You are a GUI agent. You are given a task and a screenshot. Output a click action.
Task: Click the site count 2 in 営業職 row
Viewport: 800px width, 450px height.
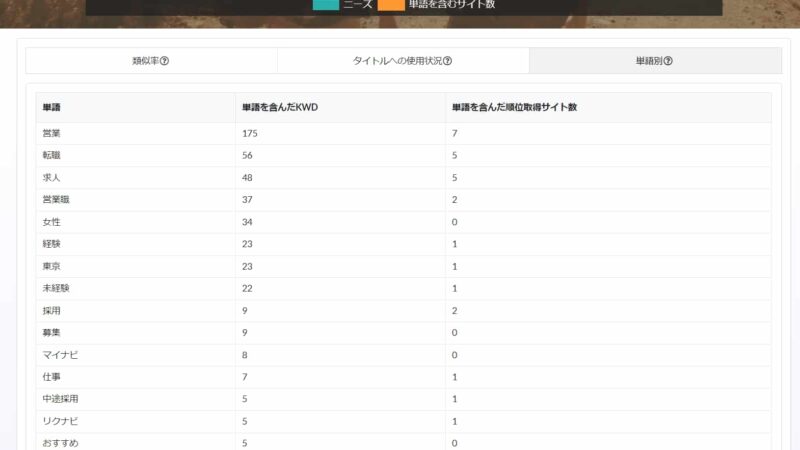point(455,199)
